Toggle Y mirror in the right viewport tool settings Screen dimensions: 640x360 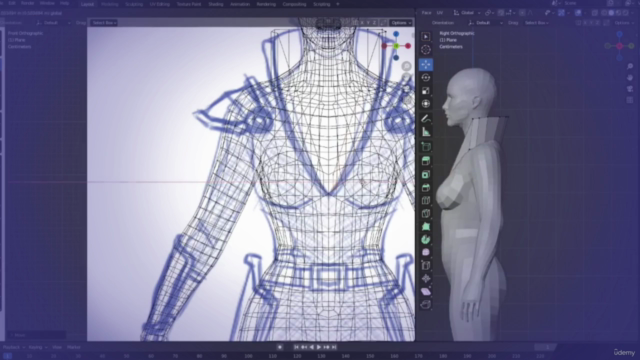[x=592, y=23]
